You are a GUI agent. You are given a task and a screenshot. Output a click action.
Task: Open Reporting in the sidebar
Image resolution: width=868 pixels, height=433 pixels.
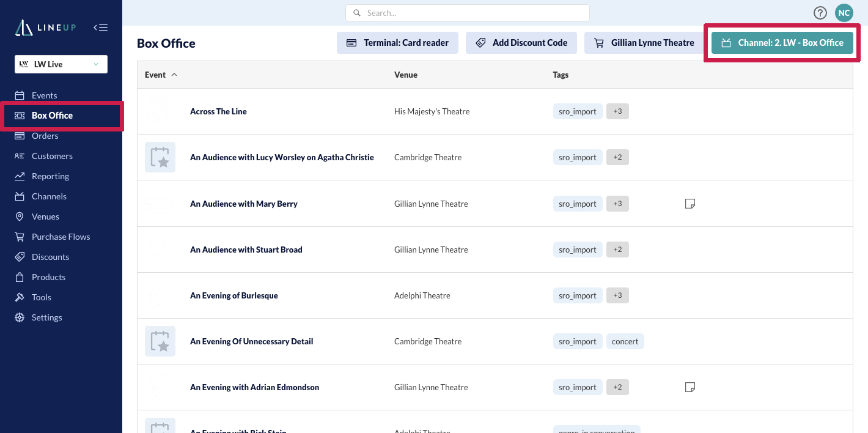[50, 176]
